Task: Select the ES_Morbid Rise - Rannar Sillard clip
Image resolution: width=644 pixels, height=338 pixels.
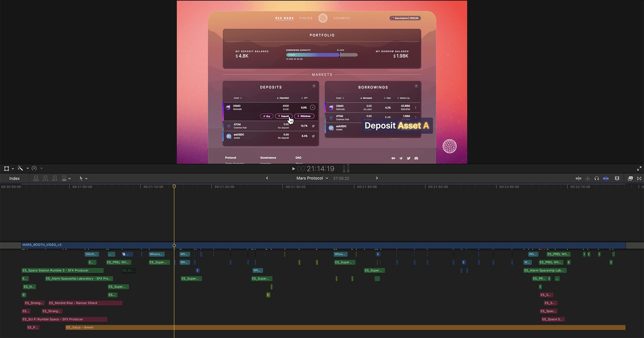Action: (x=85, y=303)
